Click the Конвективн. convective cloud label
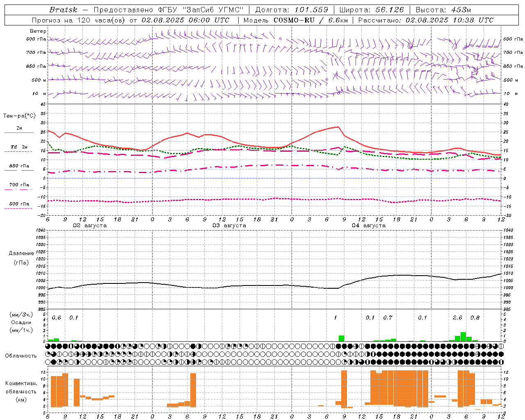The width and height of the screenshot is (525, 420). click(21, 383)
